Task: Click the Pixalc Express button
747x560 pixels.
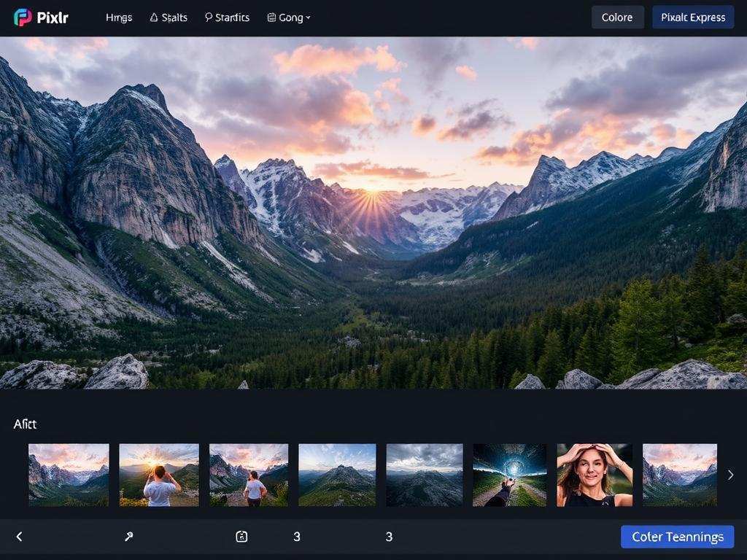Action: 692,17
